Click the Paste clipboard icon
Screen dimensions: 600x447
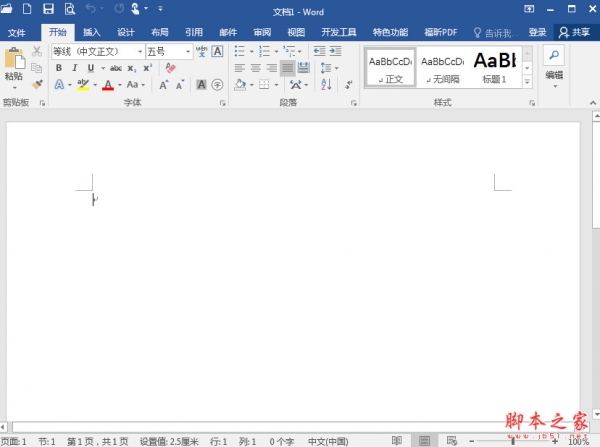(14, 58)
